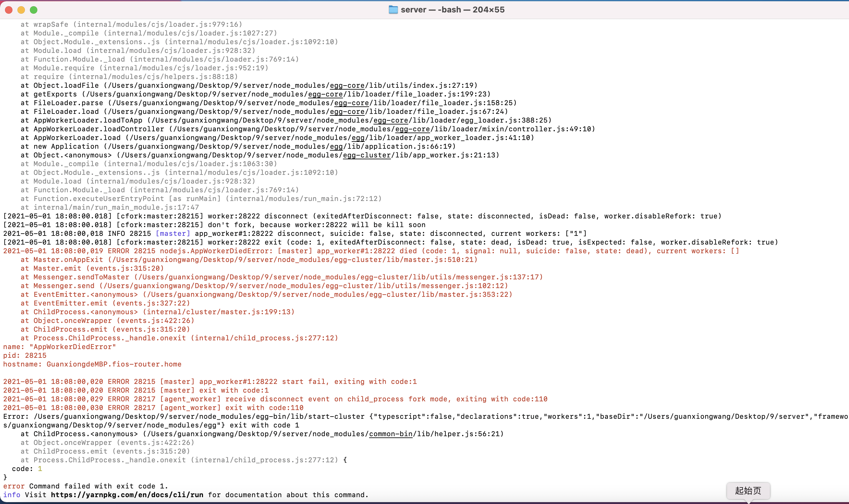Screen dimensions: 849x504
Task: Click underlined 'common-bin' in helper.js line
Action: click(391, 434)
